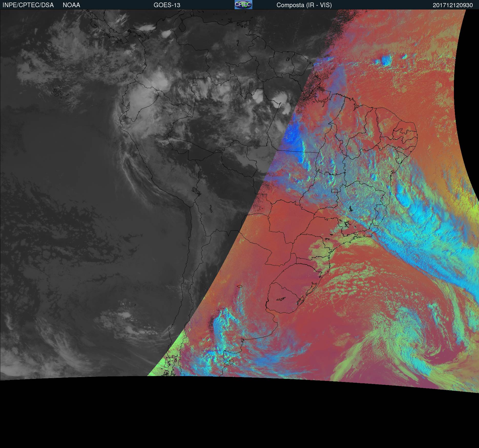Image resolution: width=479 pixels, height=448 pixels.
Task: Click the Composta (IR - VIS) title
Action: [304, 5]
